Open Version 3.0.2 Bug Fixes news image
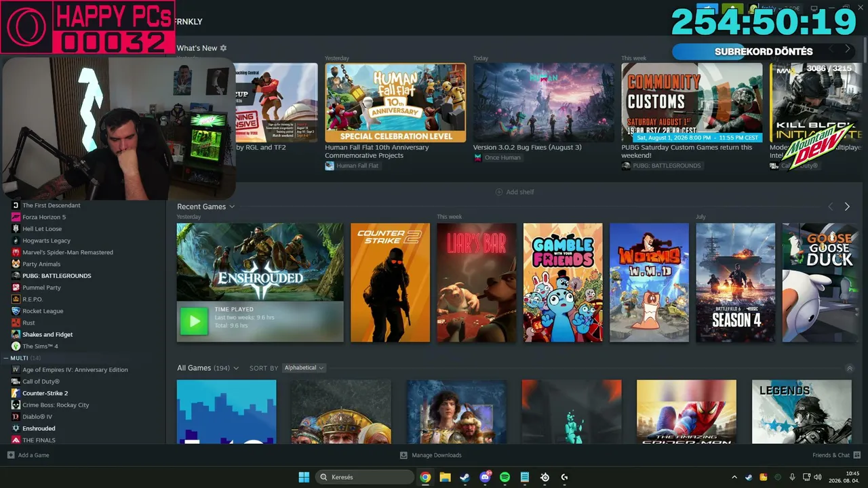This screenshot has height=488, width=868. 544,102
